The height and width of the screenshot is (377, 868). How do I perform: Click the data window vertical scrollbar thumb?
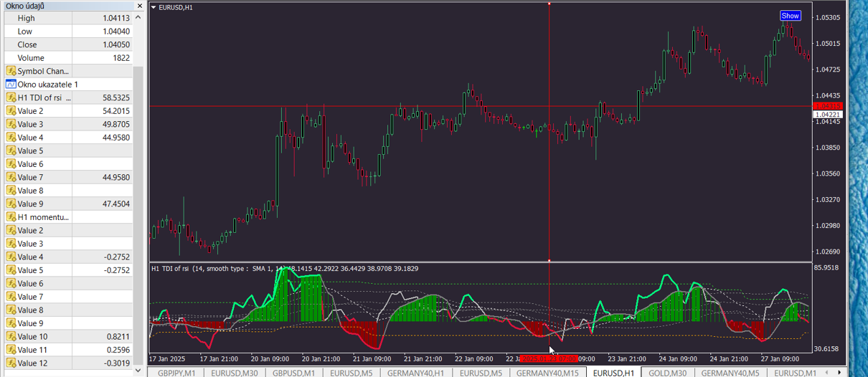click(138, 215)
